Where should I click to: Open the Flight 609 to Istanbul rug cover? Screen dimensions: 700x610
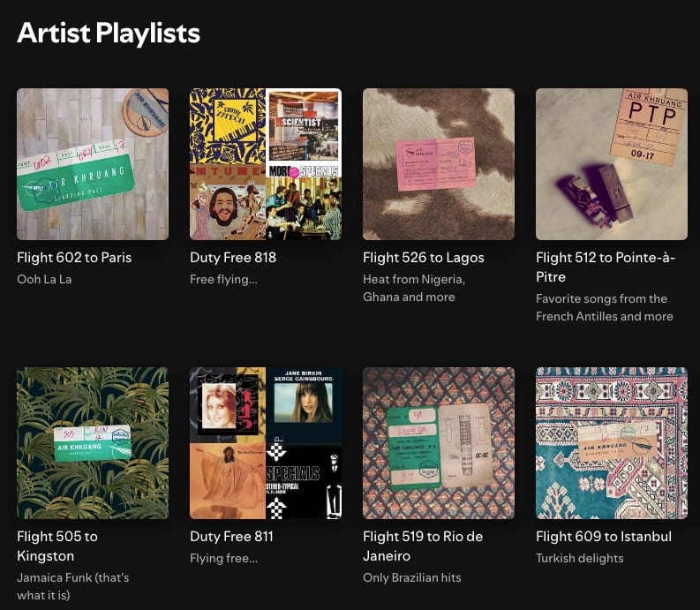tap(612, 443)
